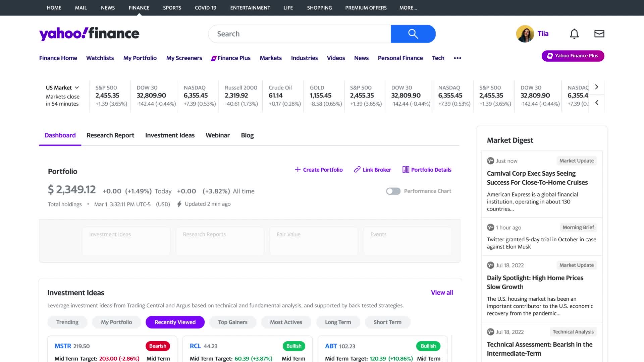
Task: Click the Link Broker chain icon
Action: pos(357,170)
